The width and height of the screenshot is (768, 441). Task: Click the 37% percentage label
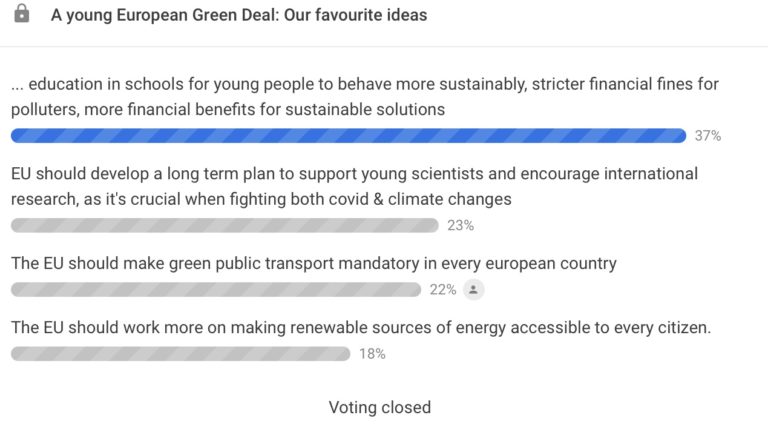coord(708,136)
